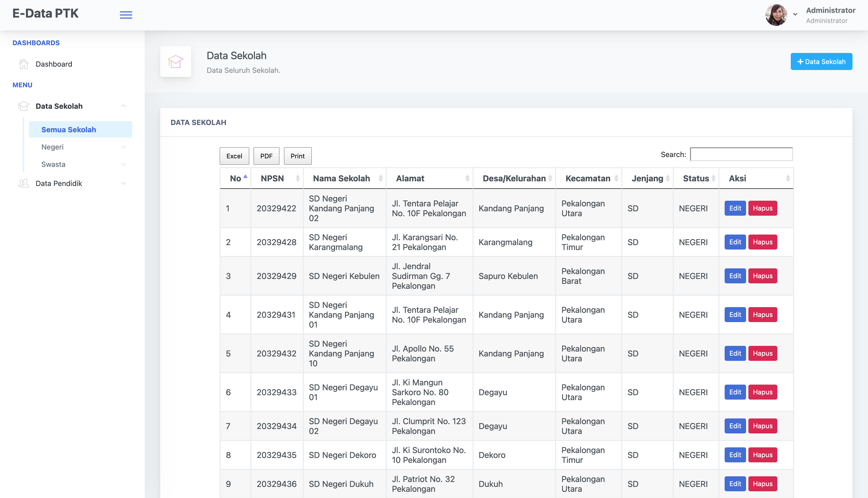Viewport: 868px width, 498px height.
Task: Collapse the Data Sekolah menu chevron
Action: 123,106
